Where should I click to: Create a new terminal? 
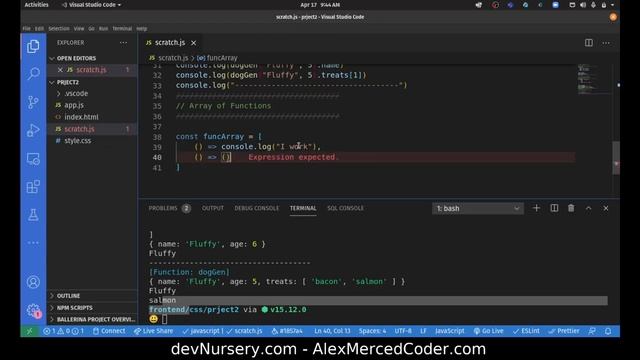(x=536, y=208)
